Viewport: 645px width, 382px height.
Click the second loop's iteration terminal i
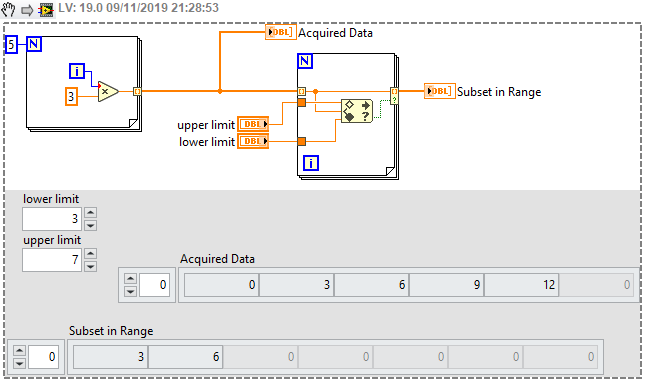click(x=311, y=163)
